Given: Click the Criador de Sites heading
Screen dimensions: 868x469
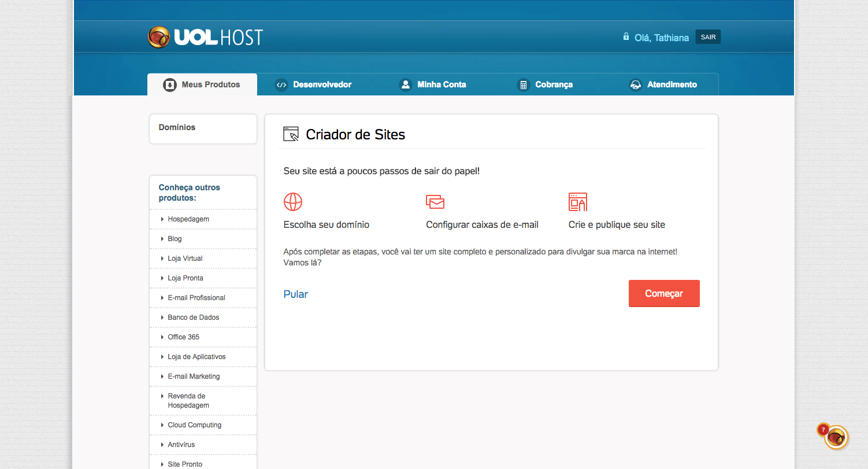Looking at the screenshot, I should 355,135.
